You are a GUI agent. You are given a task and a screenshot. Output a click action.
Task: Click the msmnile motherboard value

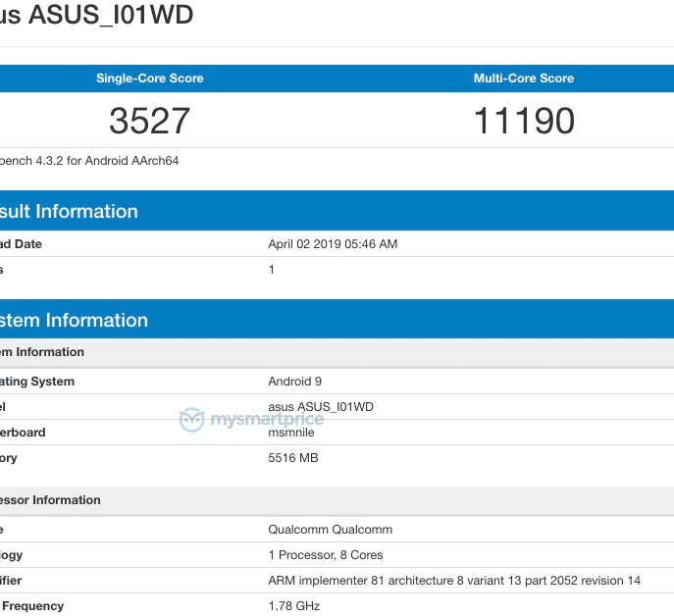pos(293,433)
